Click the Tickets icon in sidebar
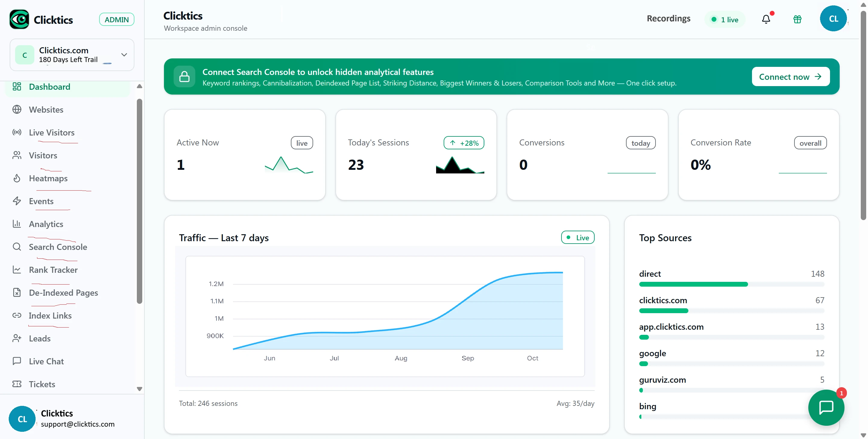Viewport: 868px width, 439px height. [17, 384]
